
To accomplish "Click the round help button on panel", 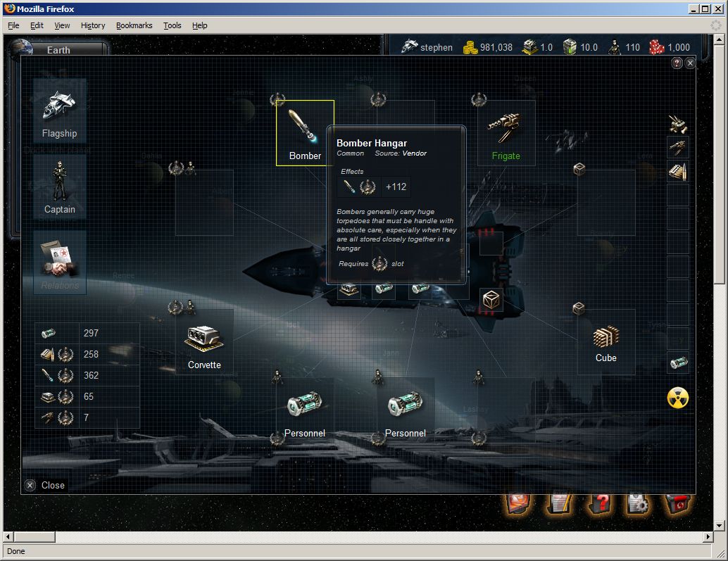I will click(x=677, y=63).
